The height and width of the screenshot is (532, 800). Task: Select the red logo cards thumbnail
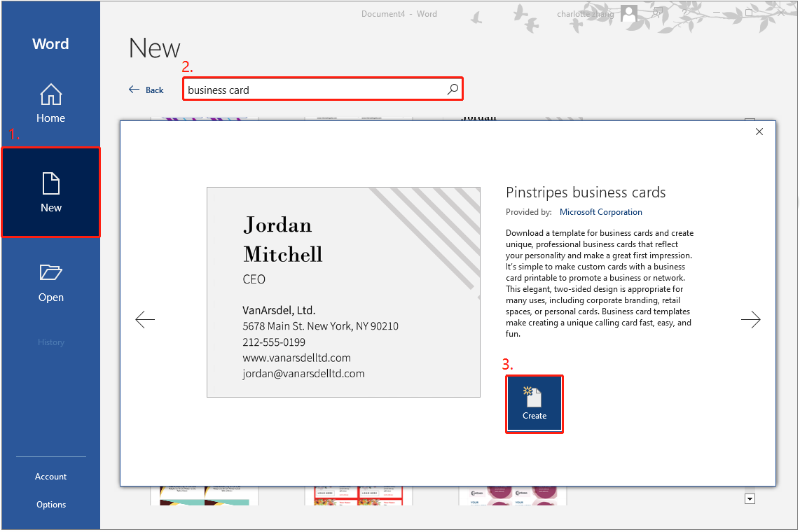[x=359, y=496]
